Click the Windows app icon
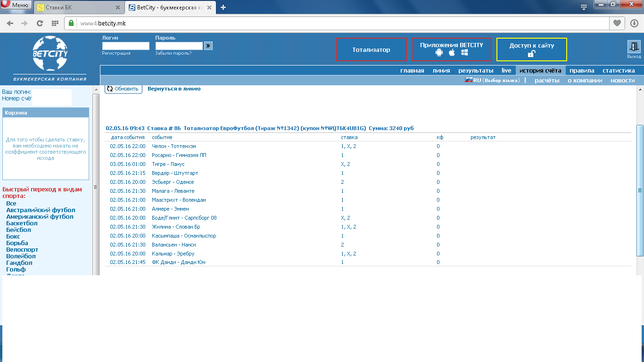 (x=464, y=52)
